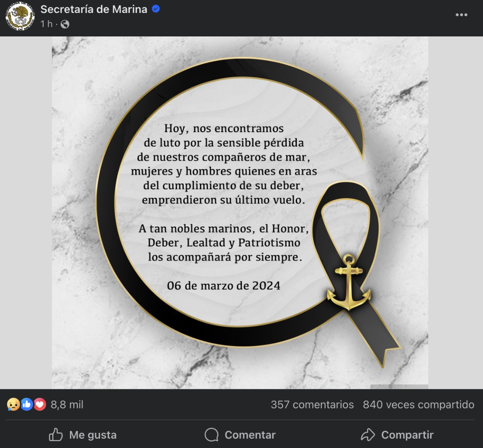Open the Secretaría de Marina page name

[x=94, y=9]
